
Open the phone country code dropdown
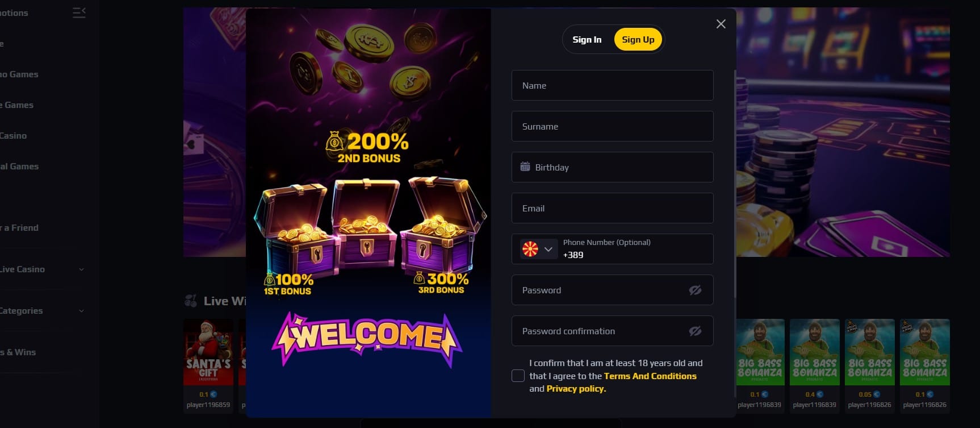coord(548,249)
